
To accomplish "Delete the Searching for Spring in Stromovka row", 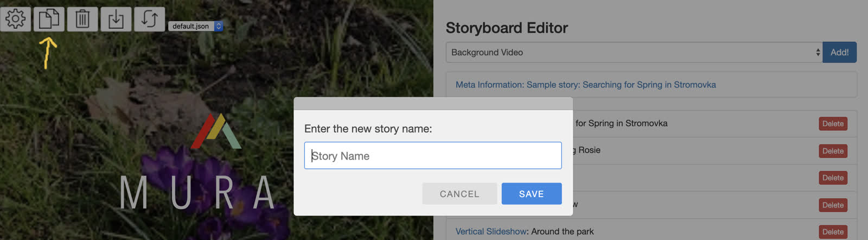I will coord(833,124).
